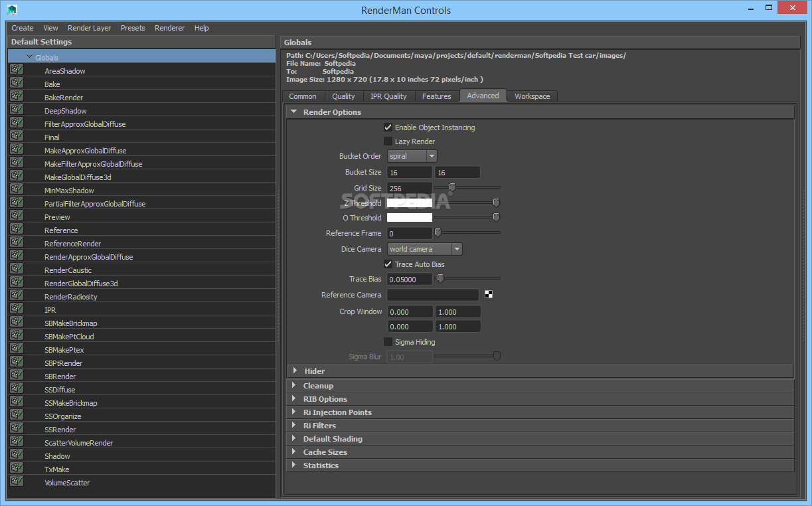Click the Grid Size slider

[x=467, y=187]
